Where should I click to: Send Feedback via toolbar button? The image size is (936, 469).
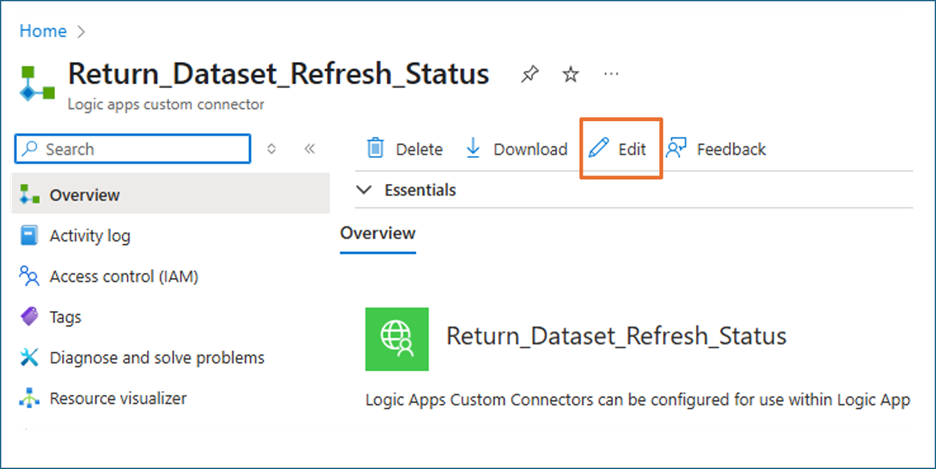(716, 149)
